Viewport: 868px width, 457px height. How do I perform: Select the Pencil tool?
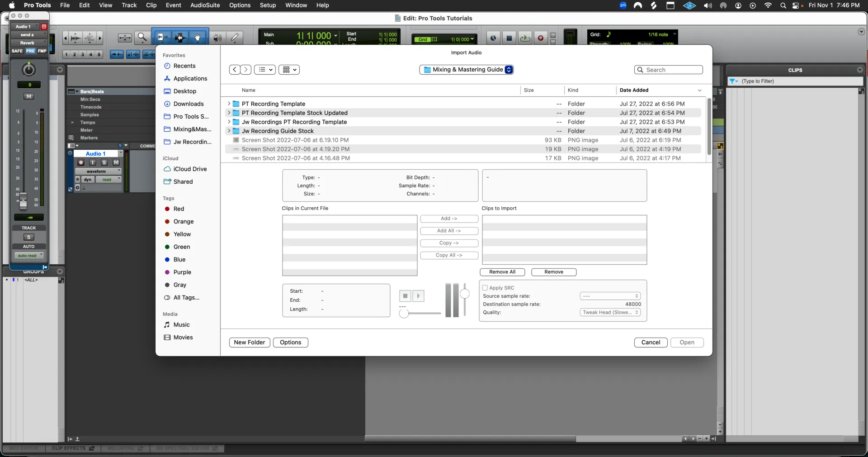(235, 38)
